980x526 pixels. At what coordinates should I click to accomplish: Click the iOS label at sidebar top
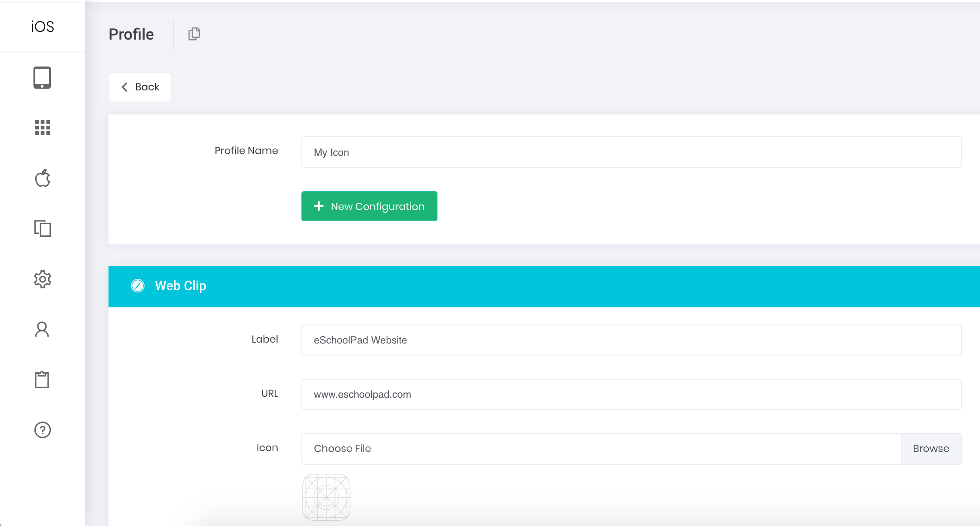click(x=42, y=27)
